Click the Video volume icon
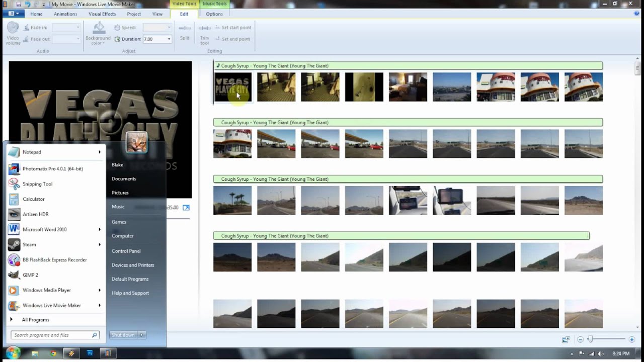This screenshot has height=362, width=644. click(13, 28)
